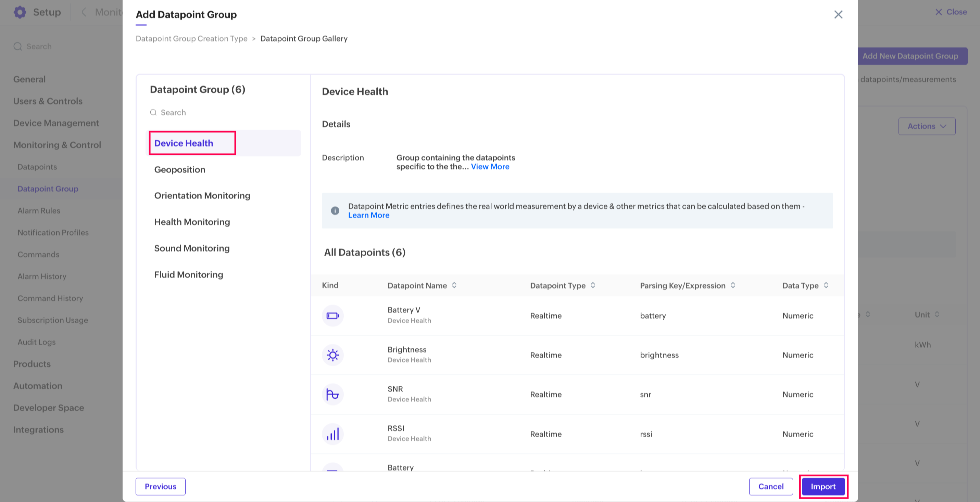Click the RSSI signal bars icon
Viewport: 980px width, 502px height.
click(332, 434)
